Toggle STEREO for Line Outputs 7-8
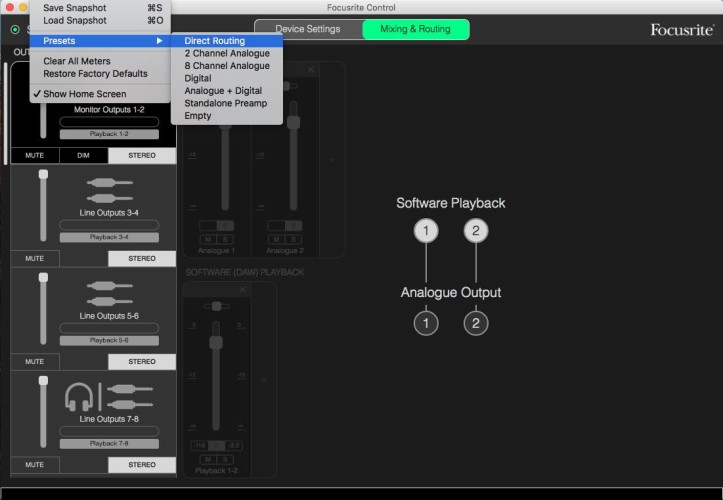This screenshot has width=723, height=500. click(x=142, y=465)
